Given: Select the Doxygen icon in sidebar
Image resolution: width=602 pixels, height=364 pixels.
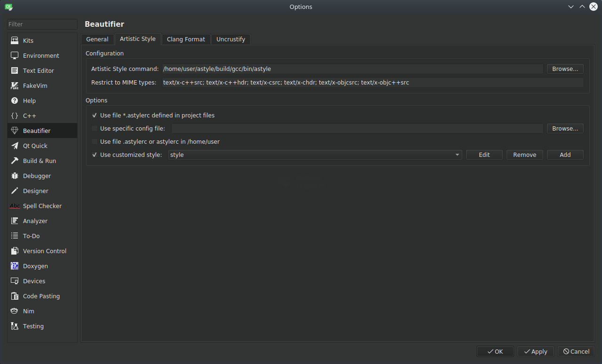Looking at the screenshot, I should tap(15, 266).
